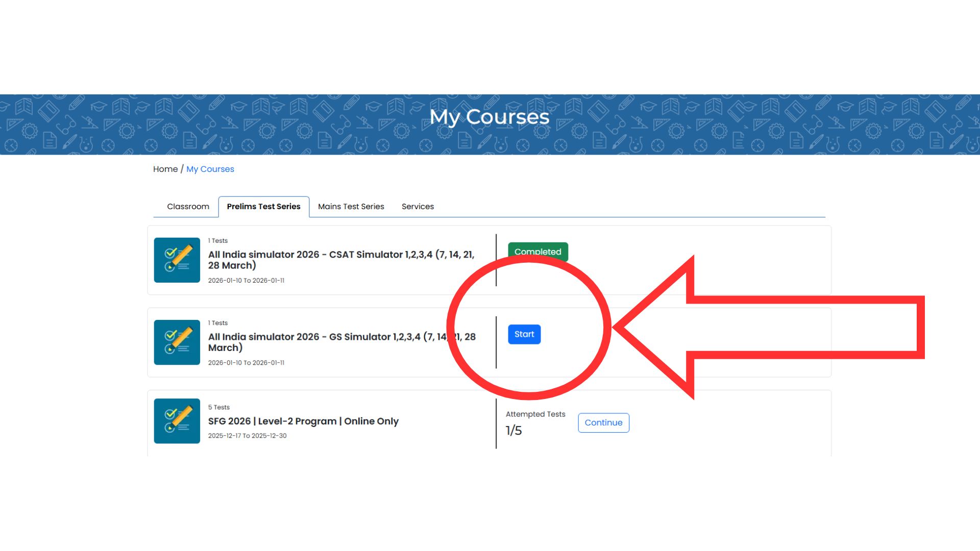Click the SFG 2026 date range 2025-12-17 text
This screenshot has height=551, width=980.
pyautogui.click(x=247, y=436)
